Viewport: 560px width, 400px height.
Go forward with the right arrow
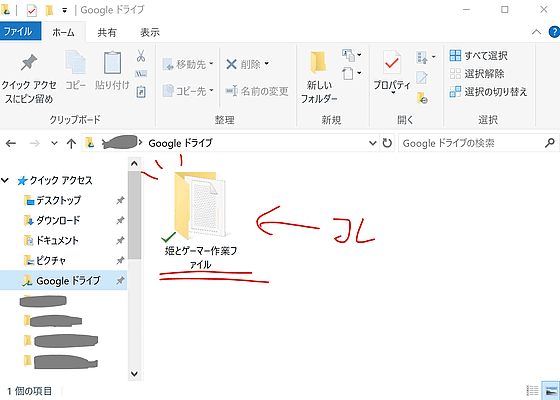point(35,143)
